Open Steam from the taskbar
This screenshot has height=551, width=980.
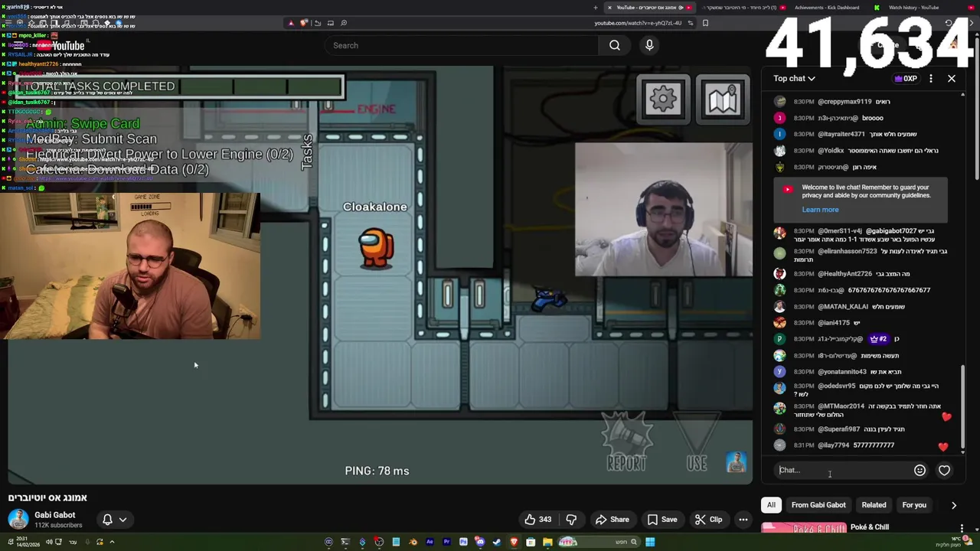[497, 542]
